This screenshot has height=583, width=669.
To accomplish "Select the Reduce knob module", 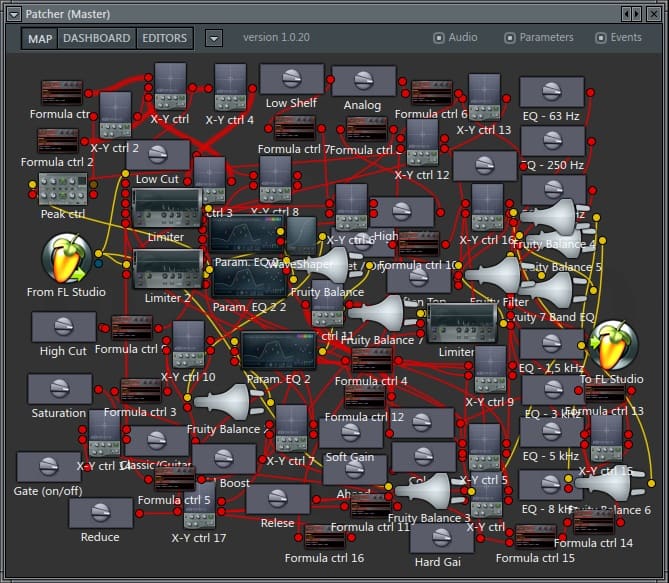I will [x=101, y=513].
